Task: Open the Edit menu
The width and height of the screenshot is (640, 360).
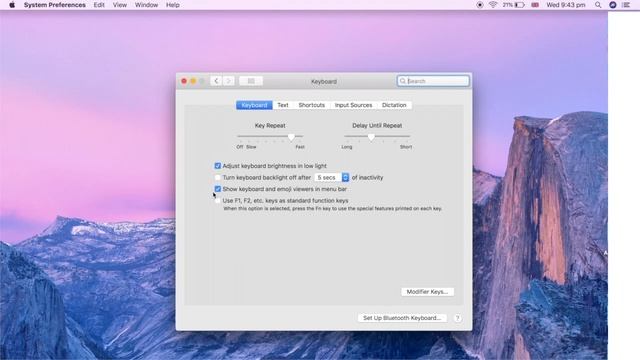Action: click(99, 5)
